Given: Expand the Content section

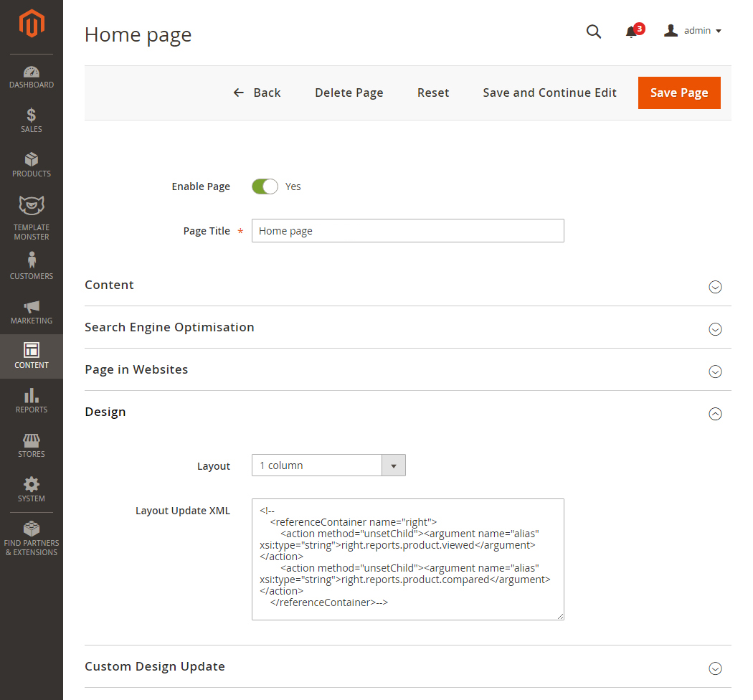Looking at the screenshot, I should (x=715, y=287).
